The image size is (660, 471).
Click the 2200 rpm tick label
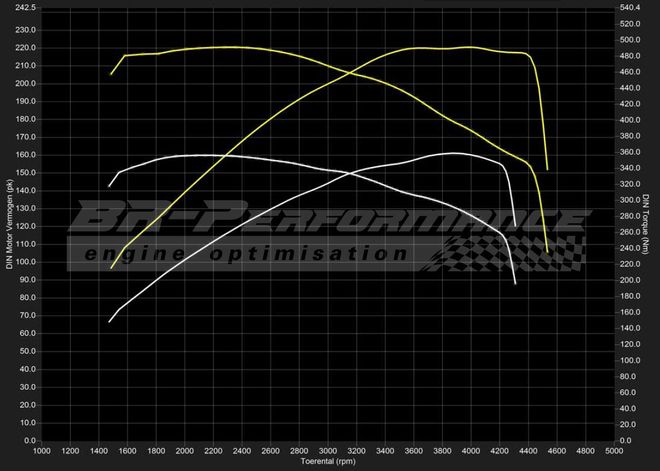214,451
